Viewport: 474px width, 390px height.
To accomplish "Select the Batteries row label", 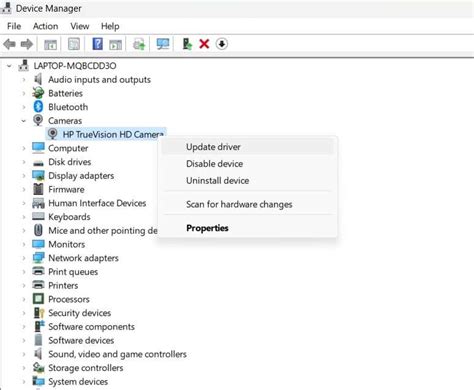I will tap(65, 93).
